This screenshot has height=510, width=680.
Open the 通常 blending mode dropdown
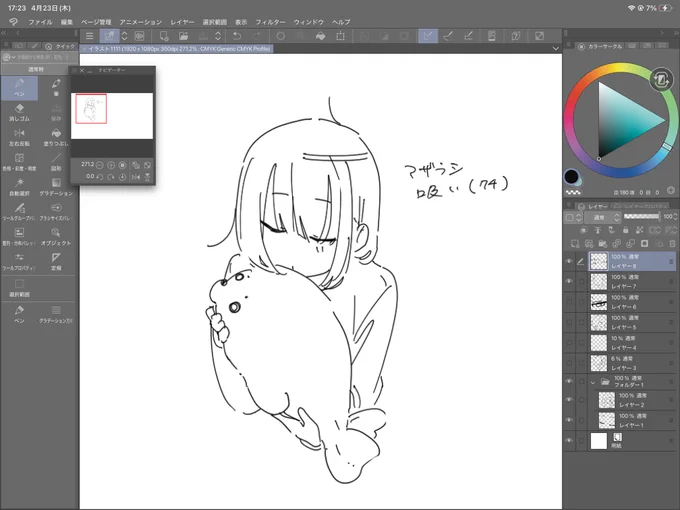pyautogui.click(x=603, y=217)
